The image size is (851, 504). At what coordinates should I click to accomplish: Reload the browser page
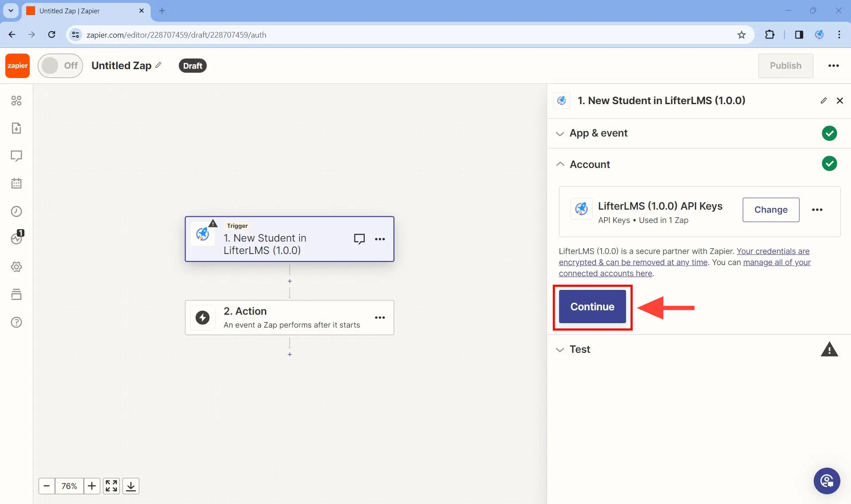click(x=52, y=35)
